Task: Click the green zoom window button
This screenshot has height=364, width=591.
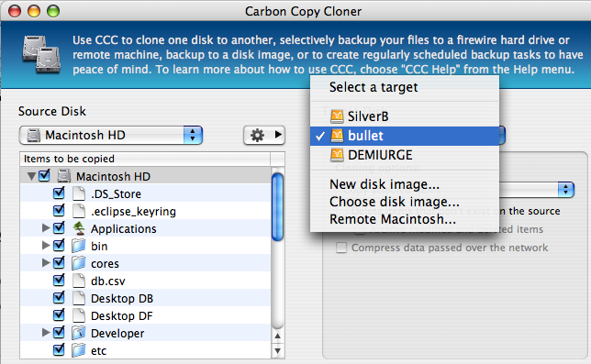Action: 53,11
